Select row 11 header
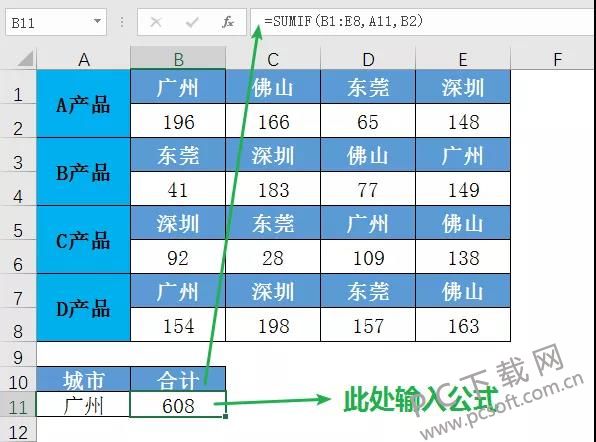 tap(18, 404)
